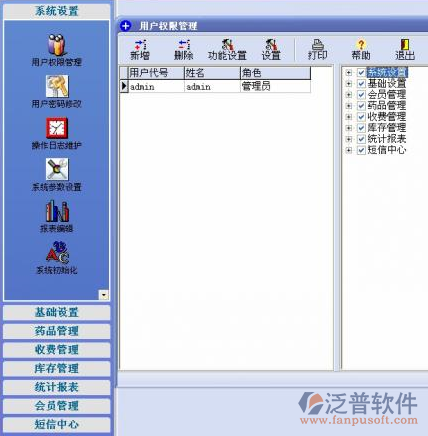Click the 删除 toolbar button

pos(184,50)
